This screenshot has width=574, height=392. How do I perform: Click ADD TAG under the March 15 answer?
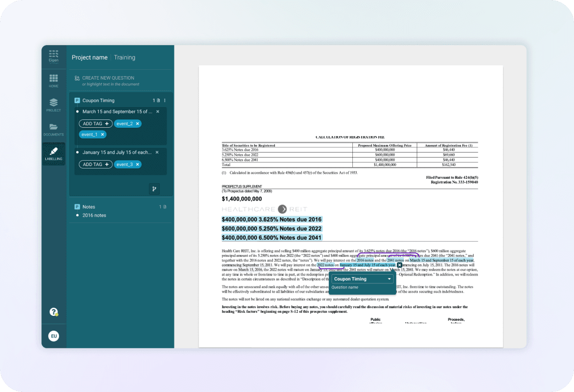(96, 124)
